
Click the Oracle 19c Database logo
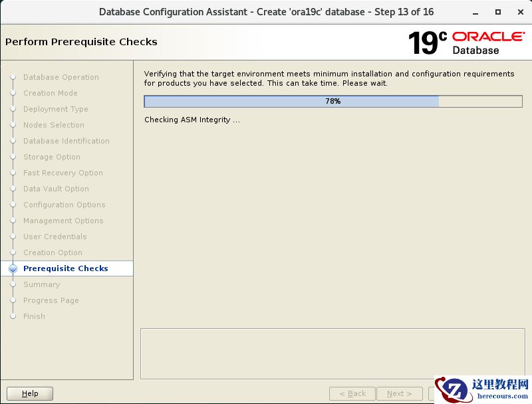467,43
